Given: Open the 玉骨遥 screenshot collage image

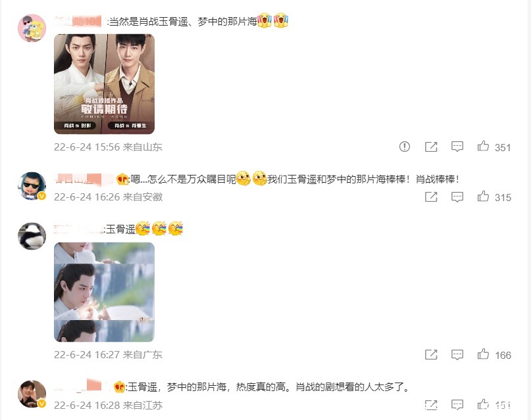Looking at the screenshot, I should point(105,292).
